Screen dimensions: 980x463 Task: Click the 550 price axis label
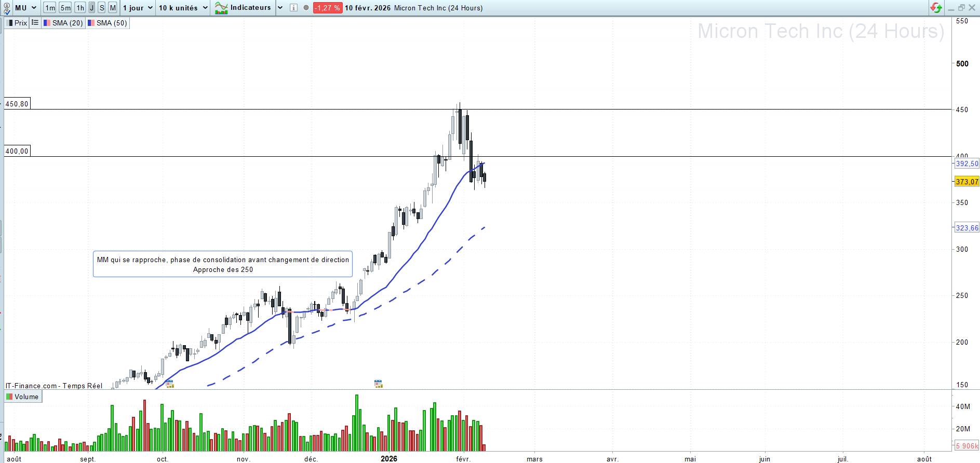962,21
